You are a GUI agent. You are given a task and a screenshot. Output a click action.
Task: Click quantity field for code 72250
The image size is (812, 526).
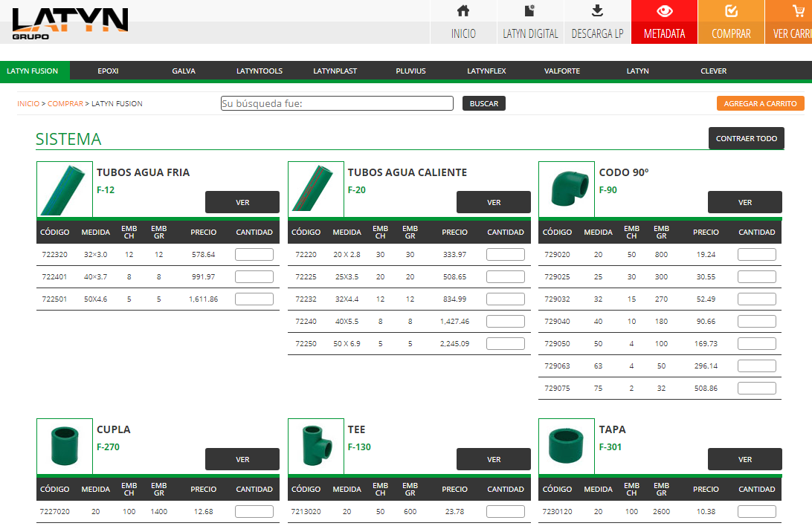pos(506,343)
